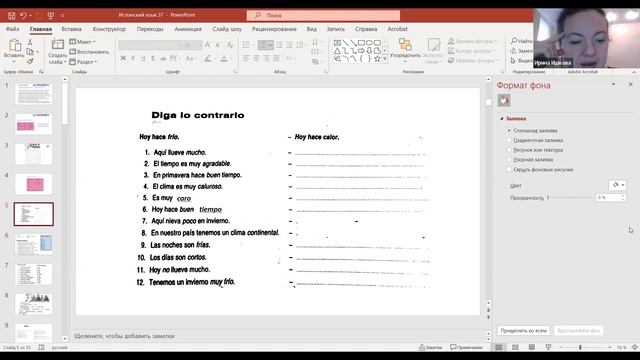Toggle Заметки notes button in status bar
Image resolution: width=640 pixels, height=360 pixels.
click(430, 347)
